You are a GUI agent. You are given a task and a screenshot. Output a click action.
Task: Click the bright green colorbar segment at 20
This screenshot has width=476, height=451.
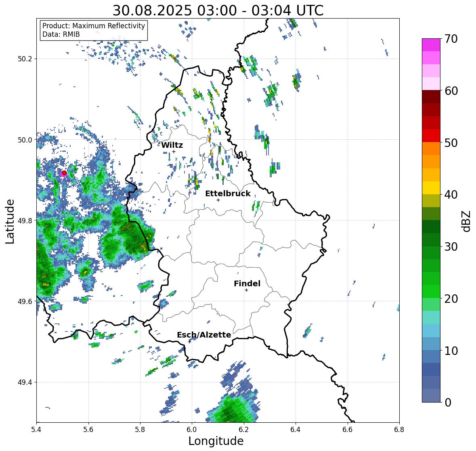[431, 292]
